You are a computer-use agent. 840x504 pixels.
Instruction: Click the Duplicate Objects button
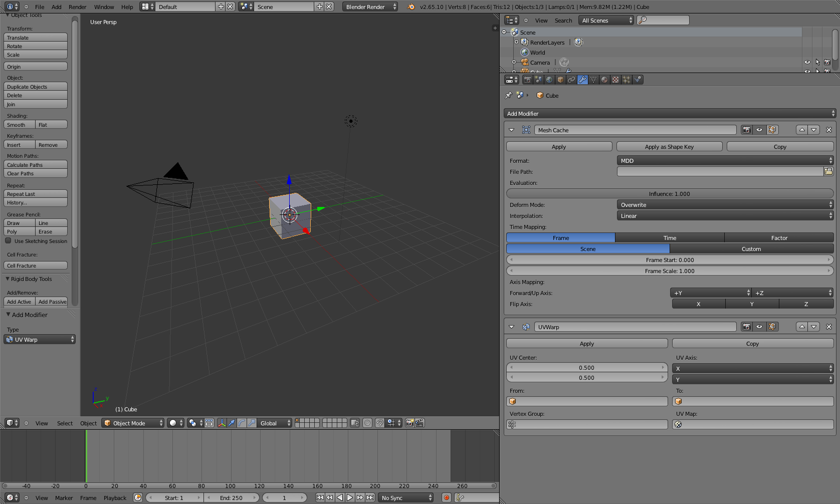click(36, 87)
